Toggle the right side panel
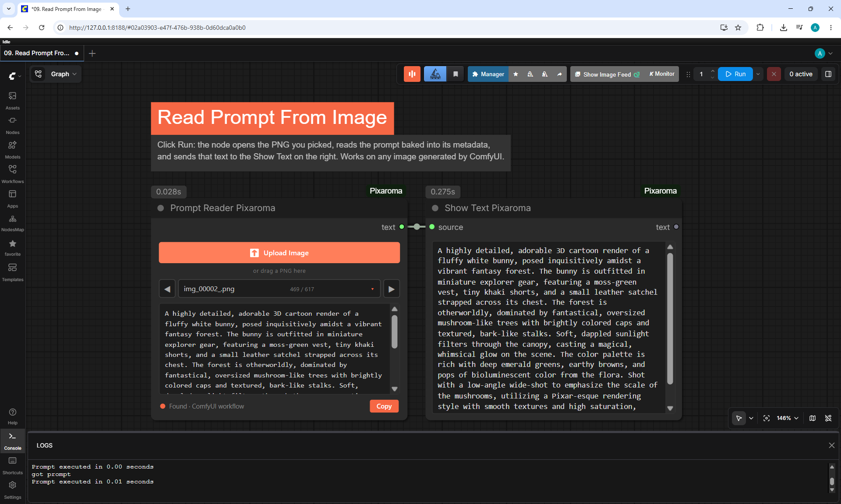 coord(828,74)
